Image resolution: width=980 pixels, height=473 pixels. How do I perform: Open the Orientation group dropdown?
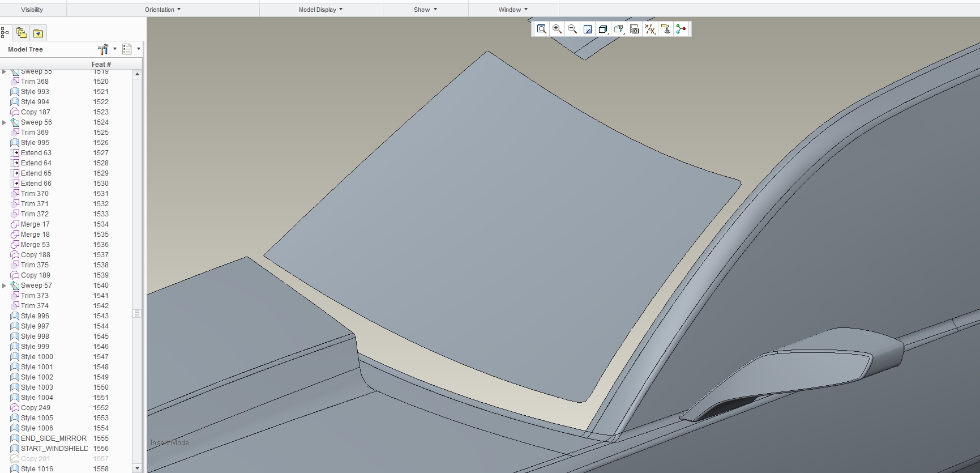163,10
